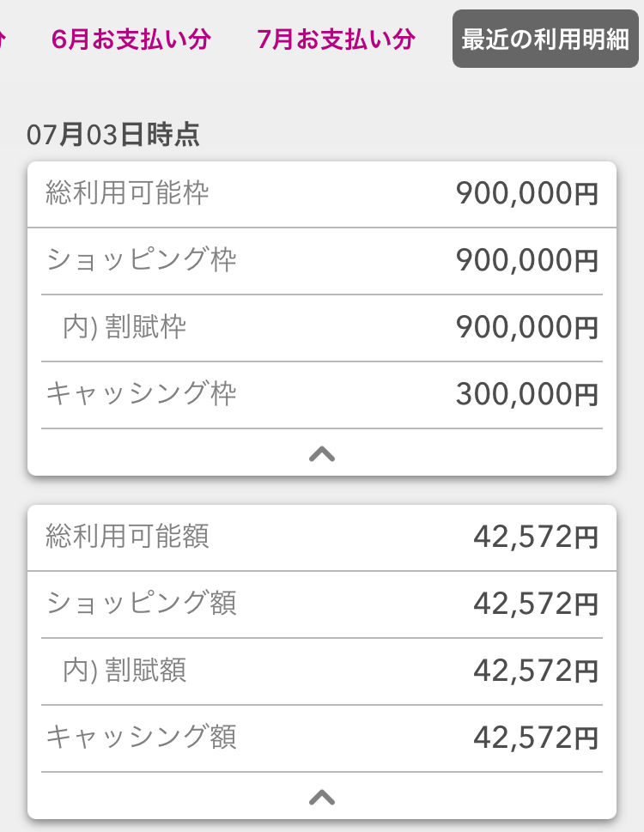Click the 42,572円 amount beside 総利用可能額

tap(535, 537)
